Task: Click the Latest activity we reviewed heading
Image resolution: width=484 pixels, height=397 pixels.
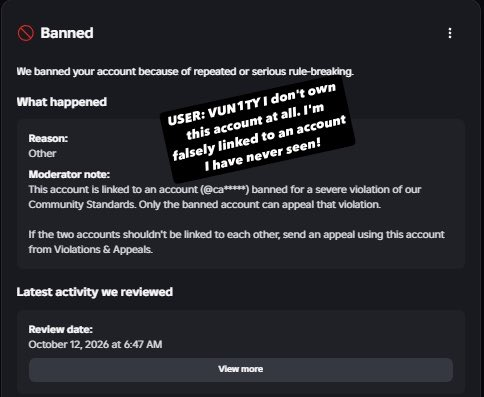Action: click(95, 292)
